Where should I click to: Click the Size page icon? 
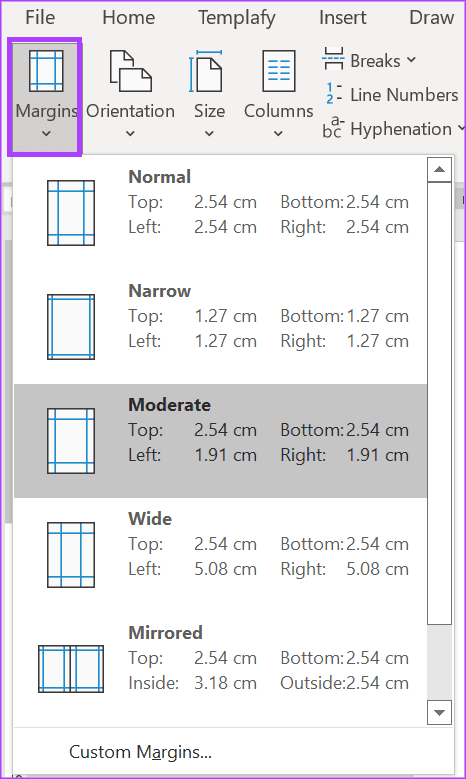(206, 72)
